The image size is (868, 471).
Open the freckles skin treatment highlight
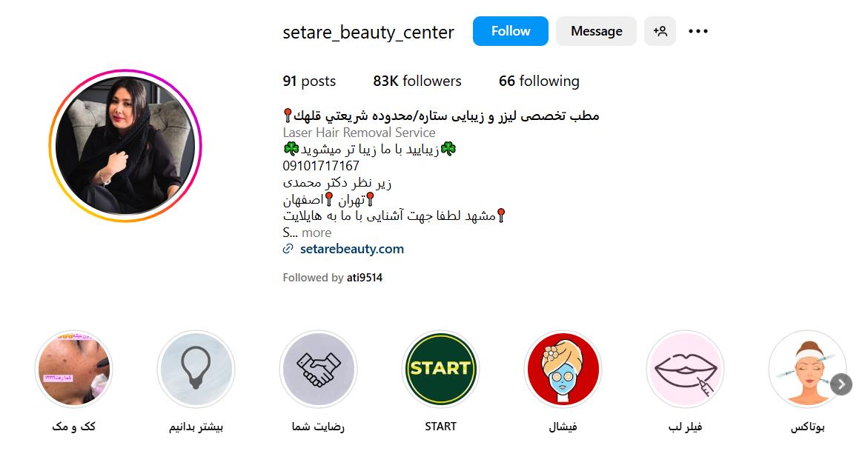[x=73, y=369]
